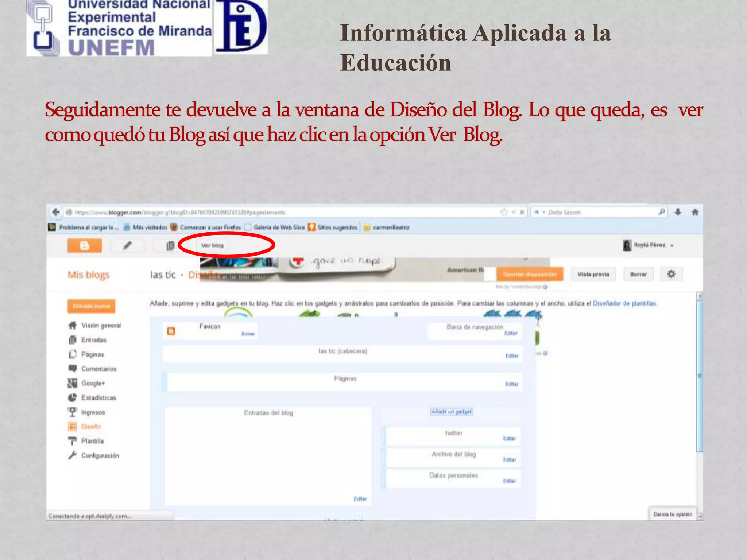Click the las tic blog title
This screenshot has height=560, width=747.
(x=163, y=275)
